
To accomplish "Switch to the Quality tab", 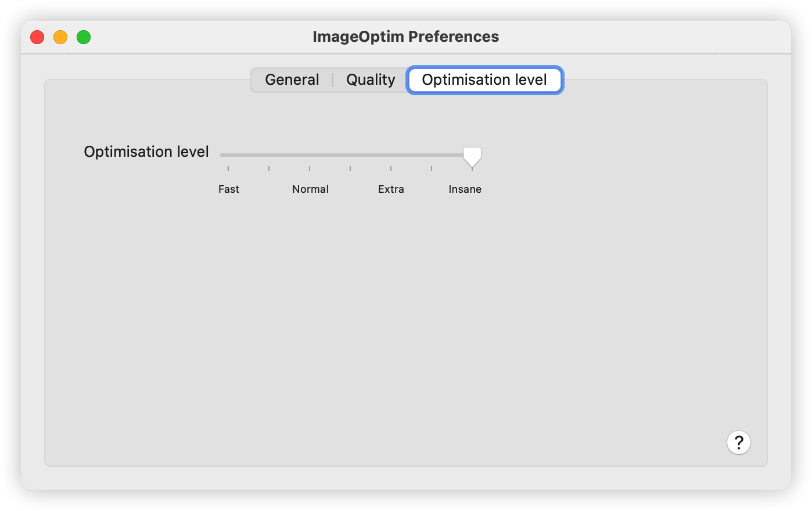I will (370, 80).
